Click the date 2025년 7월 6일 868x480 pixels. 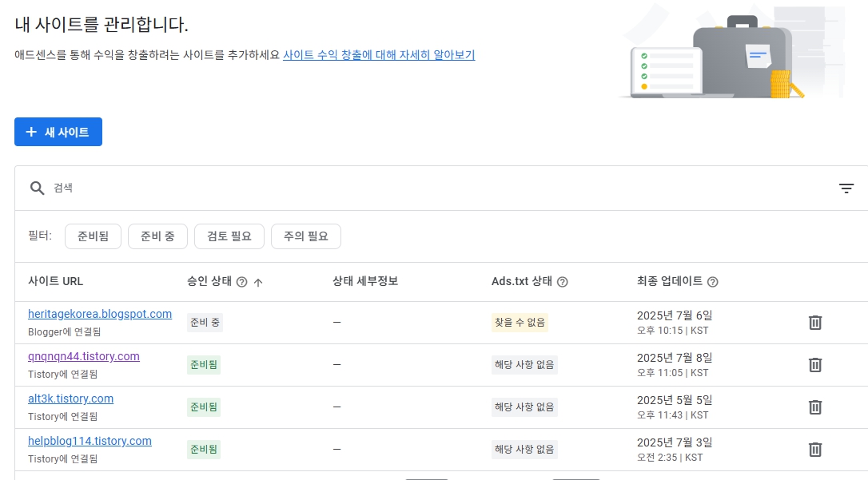pos(675,315)
